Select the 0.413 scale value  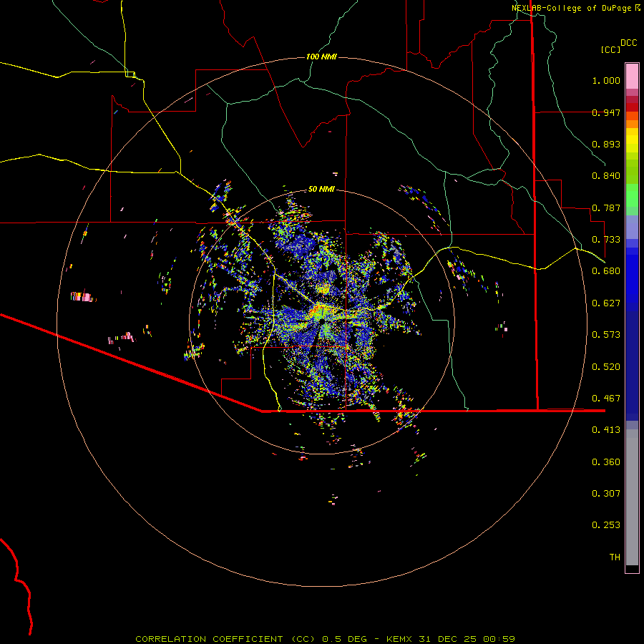coord(606,430)
